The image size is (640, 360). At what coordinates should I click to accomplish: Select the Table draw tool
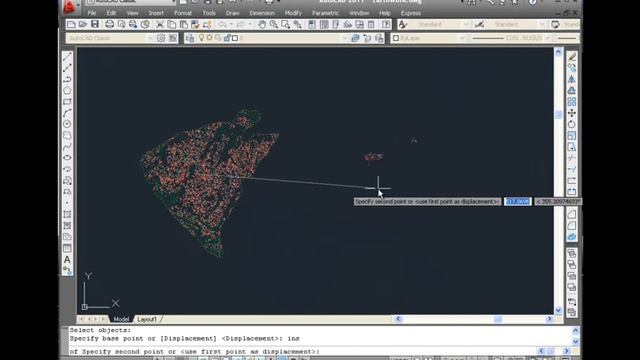[x=67, y=248]
